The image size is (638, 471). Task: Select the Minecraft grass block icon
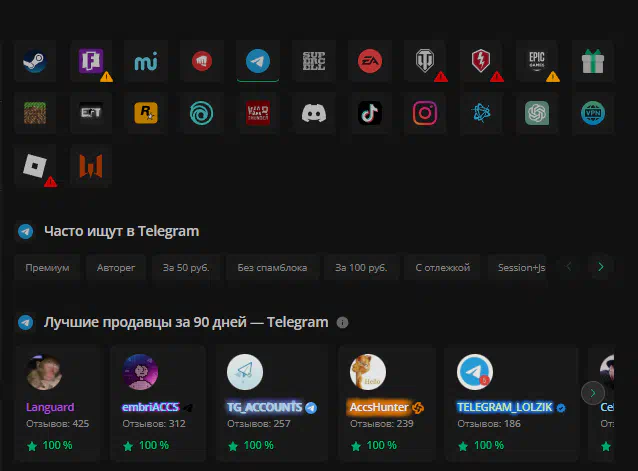pos(35,113)
